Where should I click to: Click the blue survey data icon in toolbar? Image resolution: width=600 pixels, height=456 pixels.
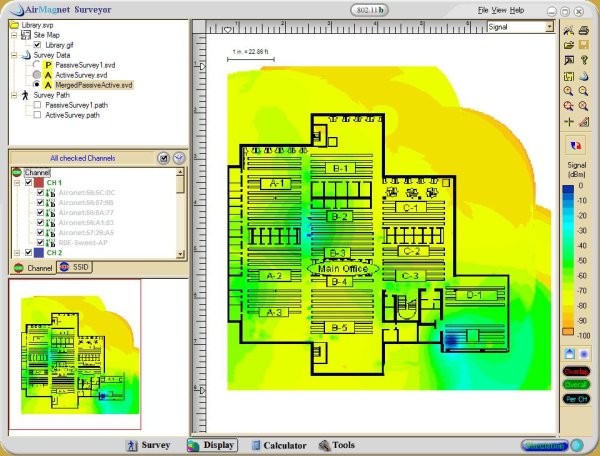coord(584,76)
